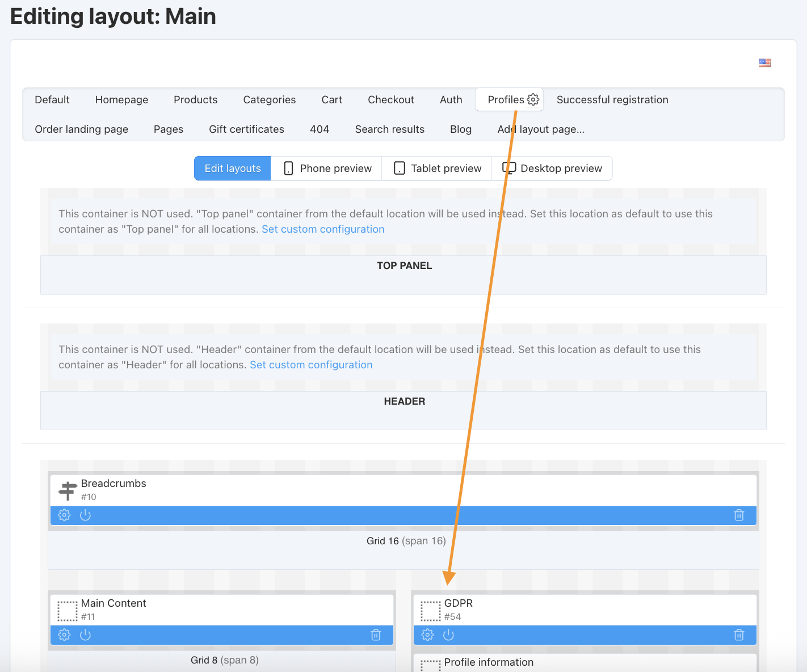Click the Edit layouts button
The image size is (807, 672).
point(233,169)
